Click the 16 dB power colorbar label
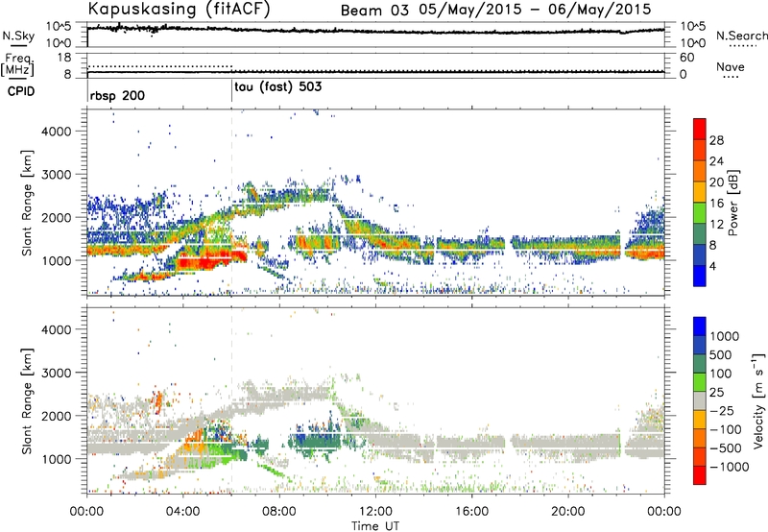The width and height of the screenshot is (768, 532). coord(716,204)
